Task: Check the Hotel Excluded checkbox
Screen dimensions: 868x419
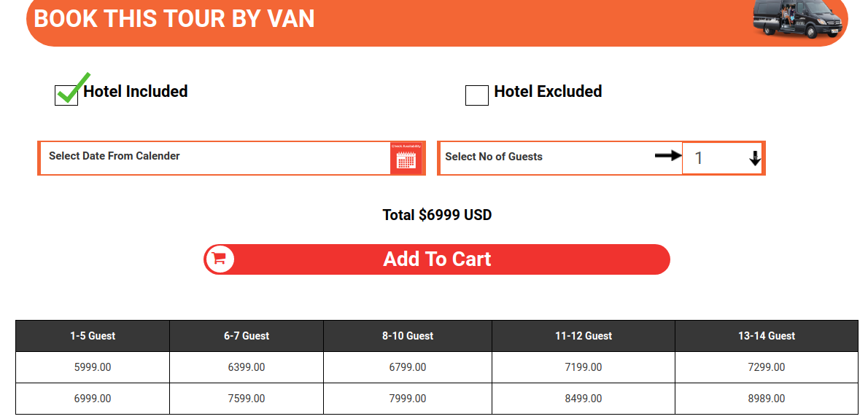Action: [476, 95]
